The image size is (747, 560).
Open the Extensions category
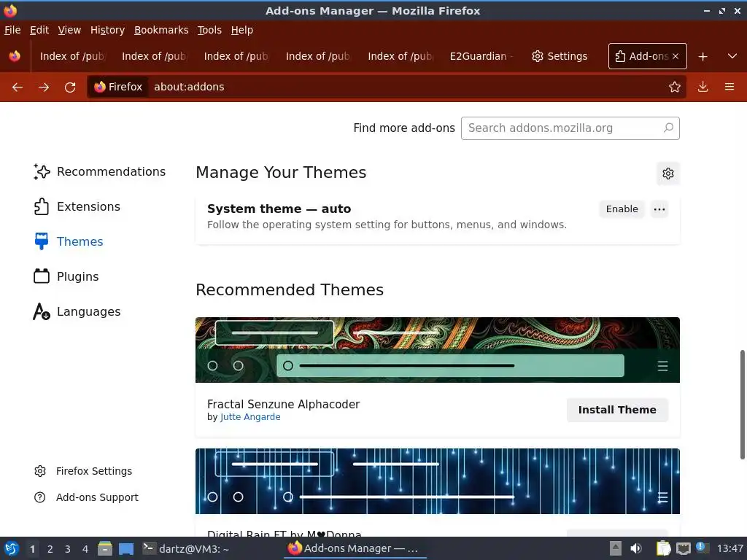(77, 206)
